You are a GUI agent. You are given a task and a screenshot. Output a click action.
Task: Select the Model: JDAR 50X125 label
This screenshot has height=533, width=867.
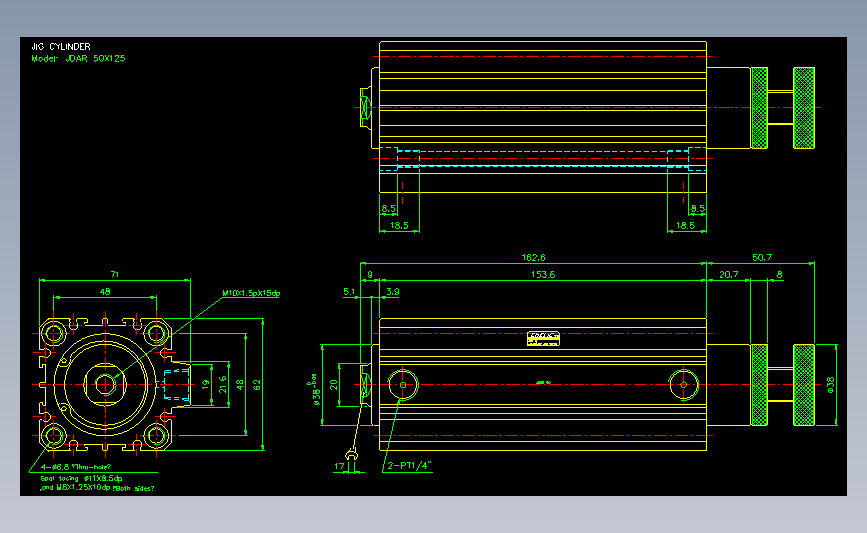click(79, 59)
